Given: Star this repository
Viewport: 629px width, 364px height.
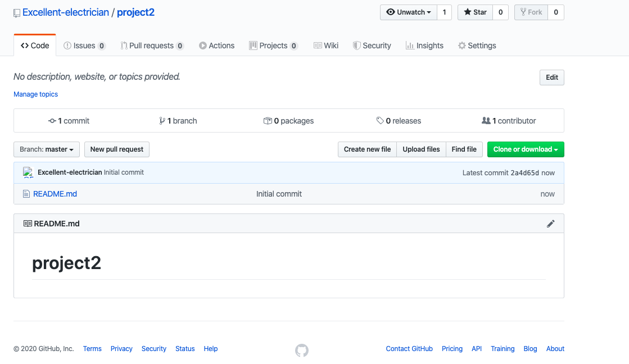Looking at the screenshot, I should [475, 12].
